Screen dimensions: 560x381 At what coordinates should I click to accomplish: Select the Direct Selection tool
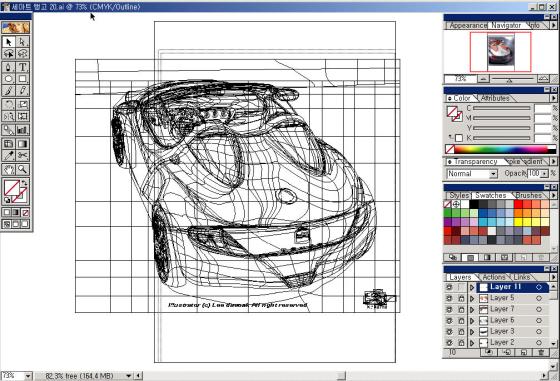(x=22, y=42)
